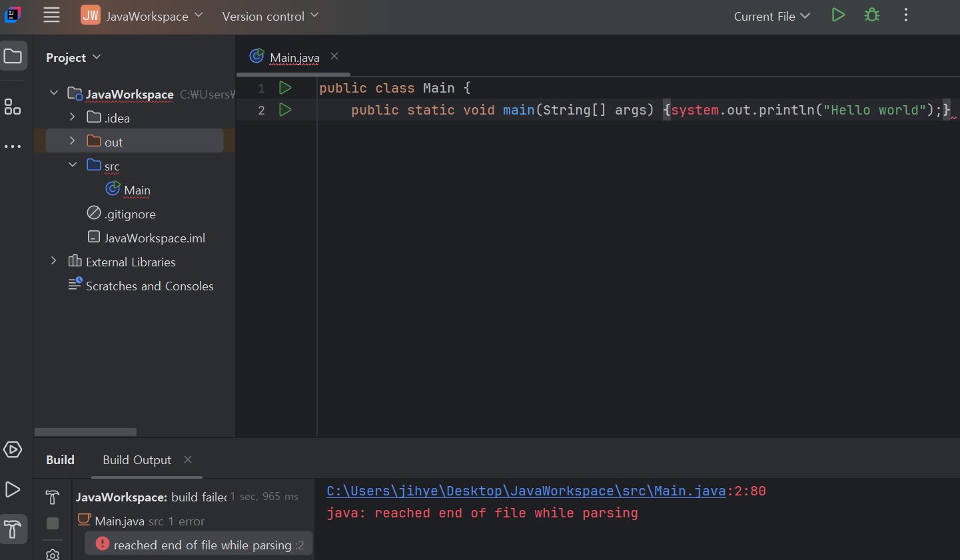This screenshot has width=960, height=560.
Task: Click the "Hello world" string in editor
Action: tap(875, 110)
